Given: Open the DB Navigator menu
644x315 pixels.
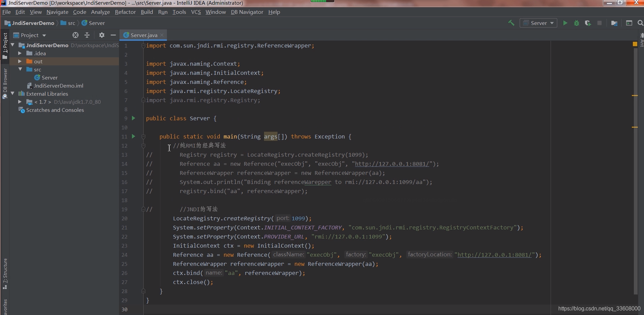Looking at the screenshot, I should (x=247, y=12).
